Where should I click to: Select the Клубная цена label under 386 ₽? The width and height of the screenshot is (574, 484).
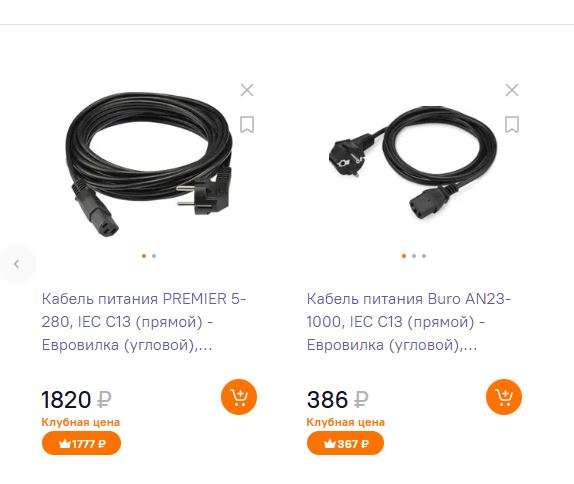click(x=346, y=422)
